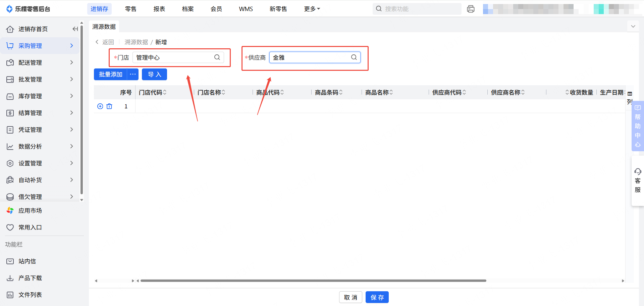
Task: Expand the 配送管理 menu chevron
Action: (71, 62)
